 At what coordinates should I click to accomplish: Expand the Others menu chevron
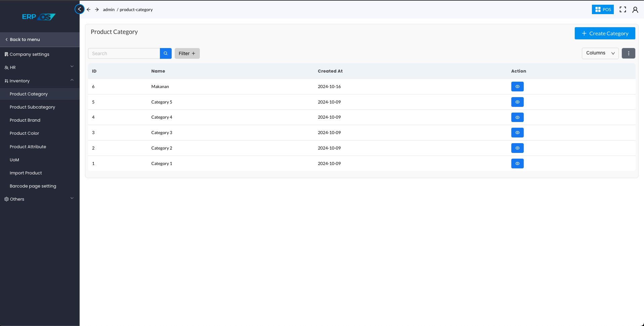[x=72, y=198]
